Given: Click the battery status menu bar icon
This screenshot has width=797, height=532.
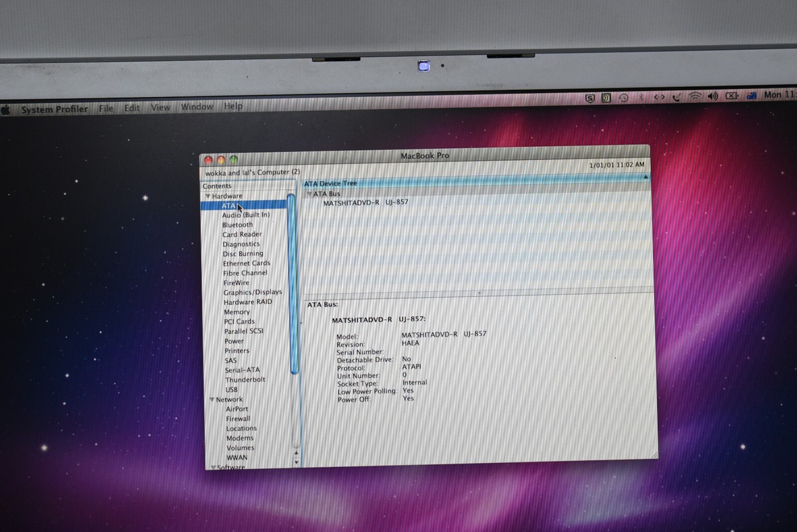Looking at the screenshot, I should click(x=731, y=96).
